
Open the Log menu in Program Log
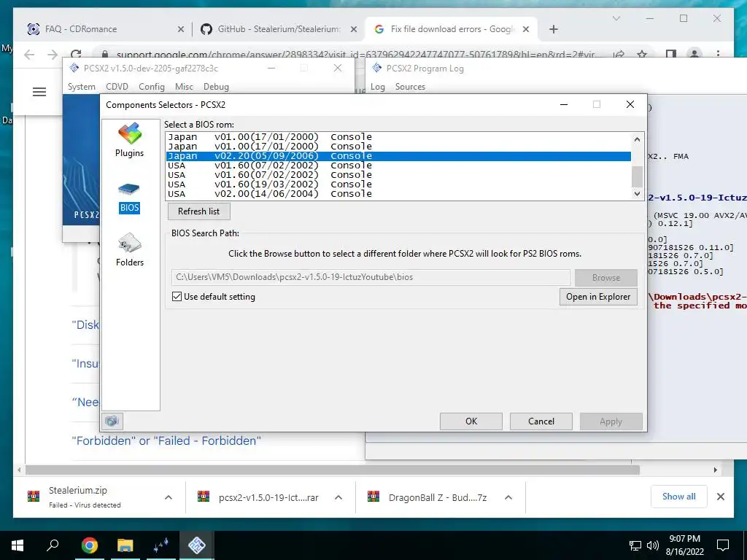pyautogui.click(x=378, y=87)
